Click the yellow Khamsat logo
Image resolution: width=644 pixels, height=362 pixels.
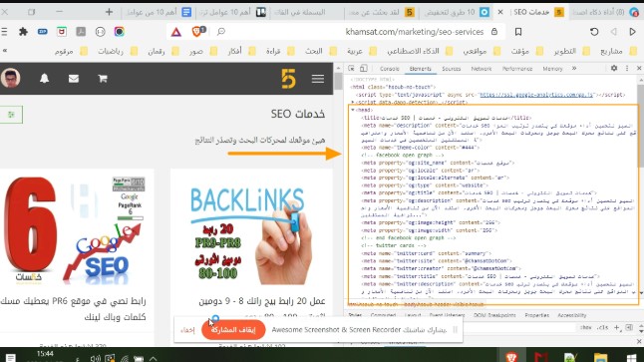[288, 79]
